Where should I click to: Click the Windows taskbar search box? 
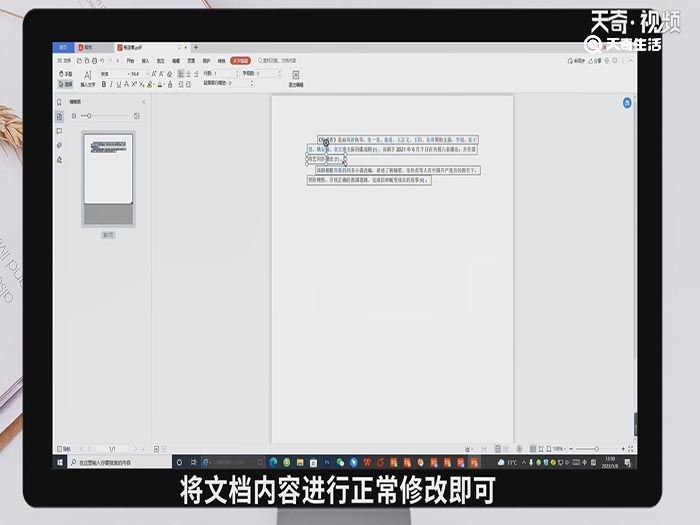[x=119, y=462]
